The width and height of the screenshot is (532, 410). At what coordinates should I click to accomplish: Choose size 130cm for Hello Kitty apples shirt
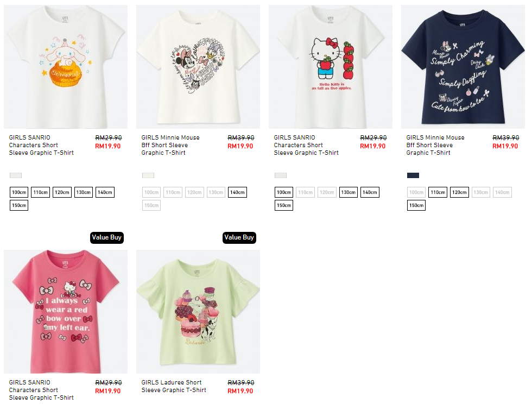click(349, 192)
